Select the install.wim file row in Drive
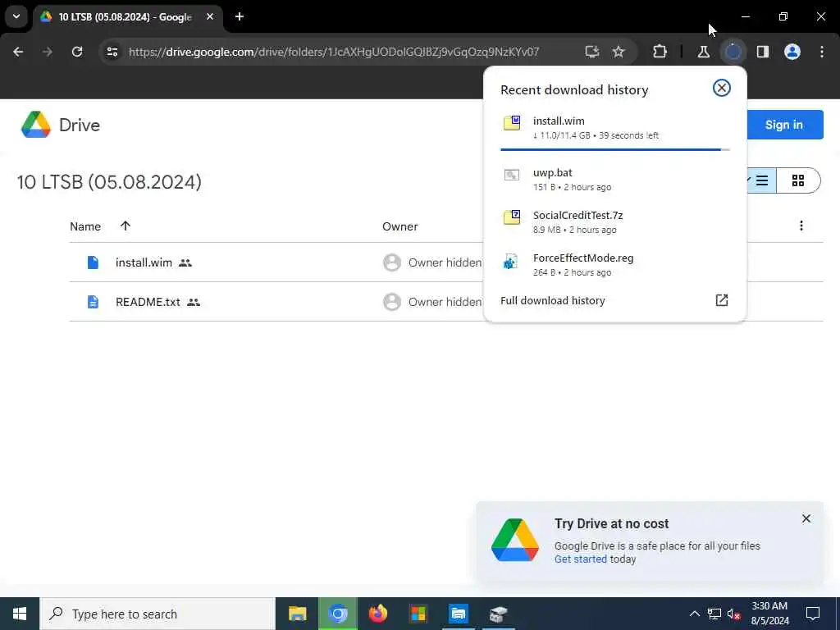The image size is (840, 630). click(445, 262)
